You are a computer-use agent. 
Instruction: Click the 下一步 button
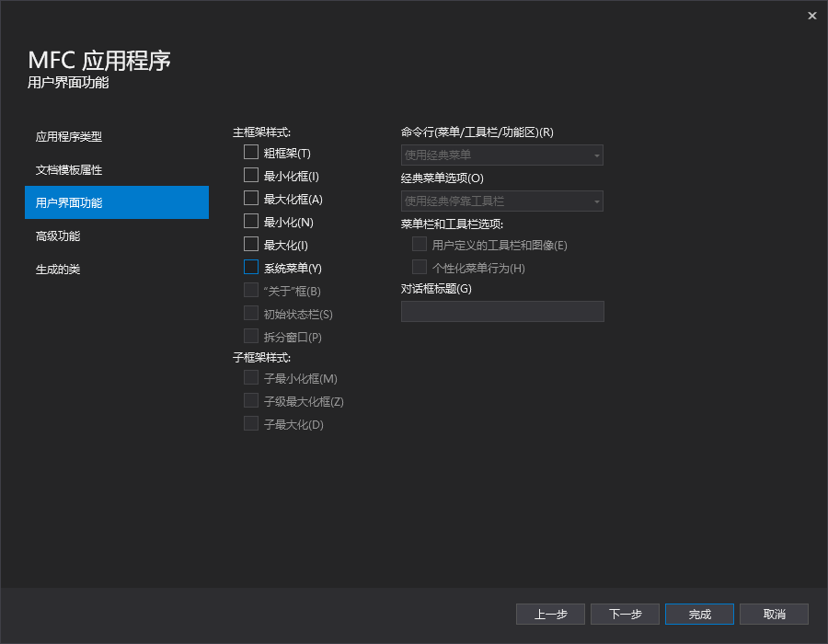click(x=625, y=614)
